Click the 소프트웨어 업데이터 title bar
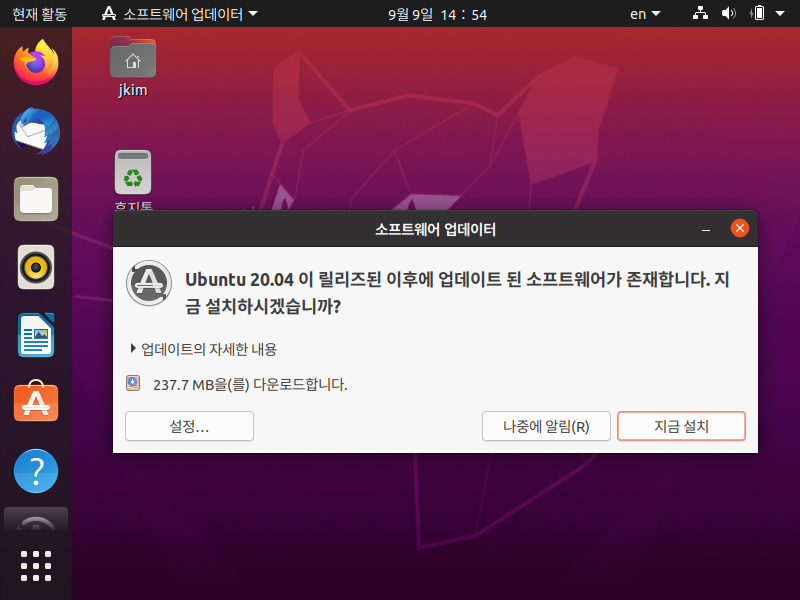800x600 pixels. click(x=435, y=229)
